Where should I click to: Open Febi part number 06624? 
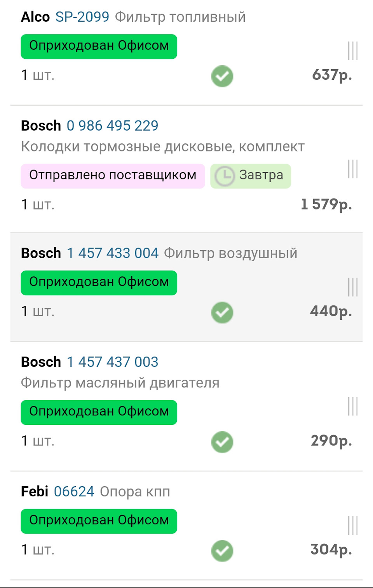[74, 492]
